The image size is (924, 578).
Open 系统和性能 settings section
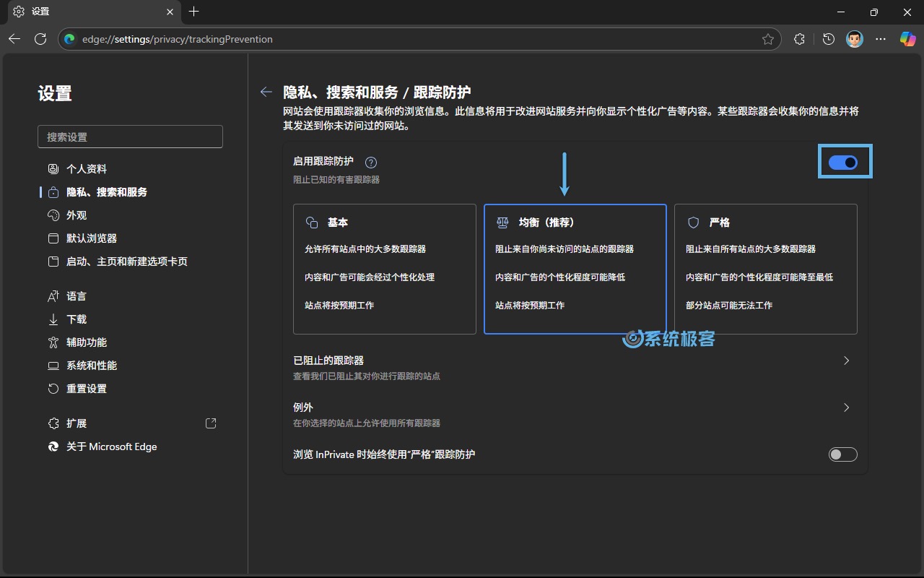point(130,366)
